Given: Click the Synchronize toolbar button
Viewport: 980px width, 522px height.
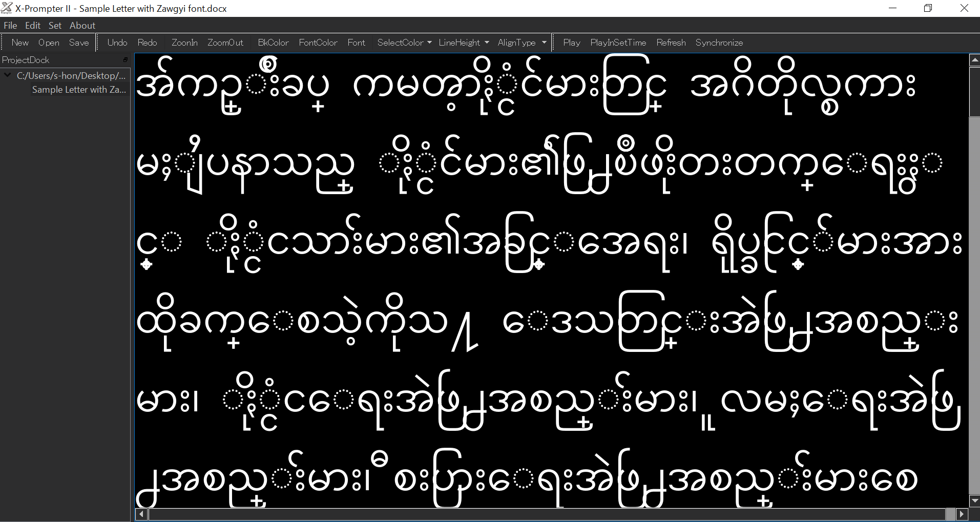Looking at the screenshot, I should pyautogui.click(x=719, y=43).
